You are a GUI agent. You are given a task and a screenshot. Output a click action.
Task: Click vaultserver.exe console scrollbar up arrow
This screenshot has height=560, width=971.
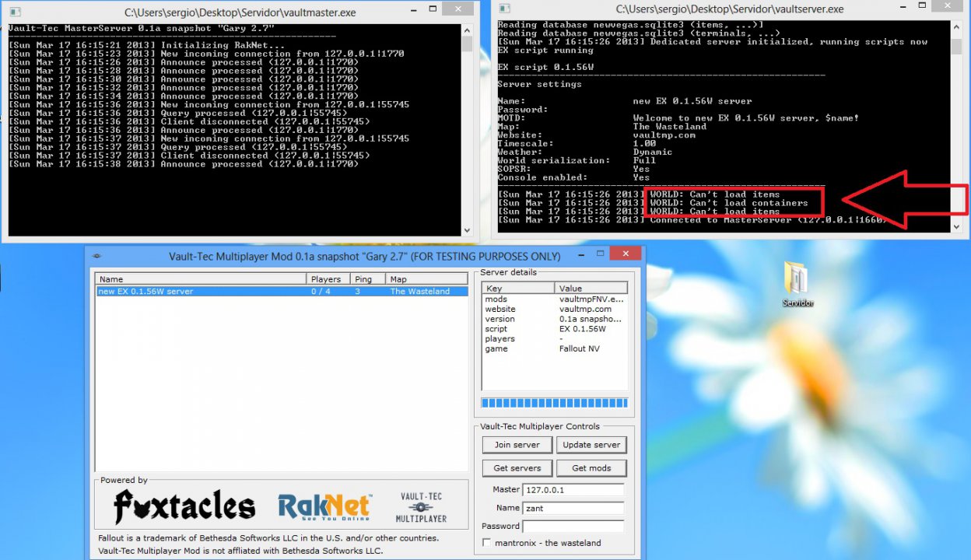(957, 26)
